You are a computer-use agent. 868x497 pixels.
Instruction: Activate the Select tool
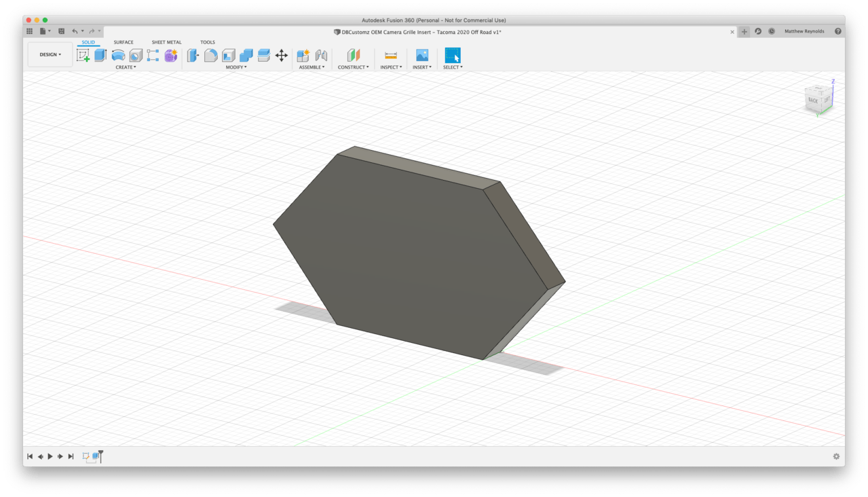click(453, 55)
